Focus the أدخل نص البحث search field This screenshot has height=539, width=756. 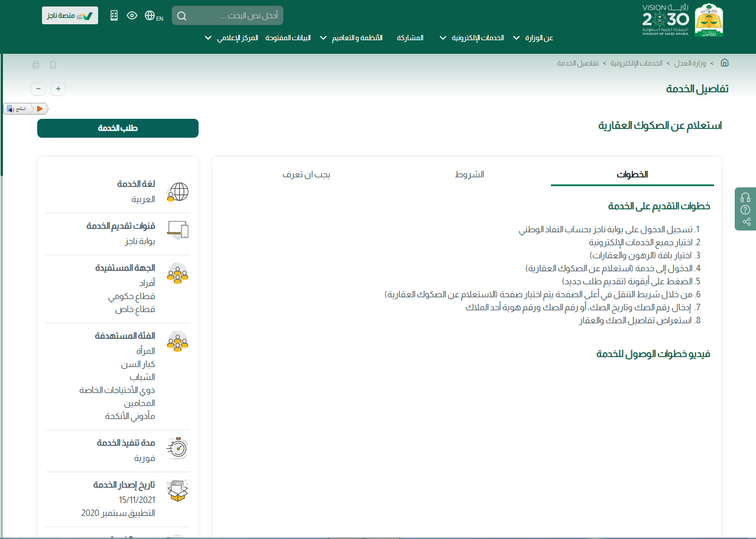click(x=228, y=15)
